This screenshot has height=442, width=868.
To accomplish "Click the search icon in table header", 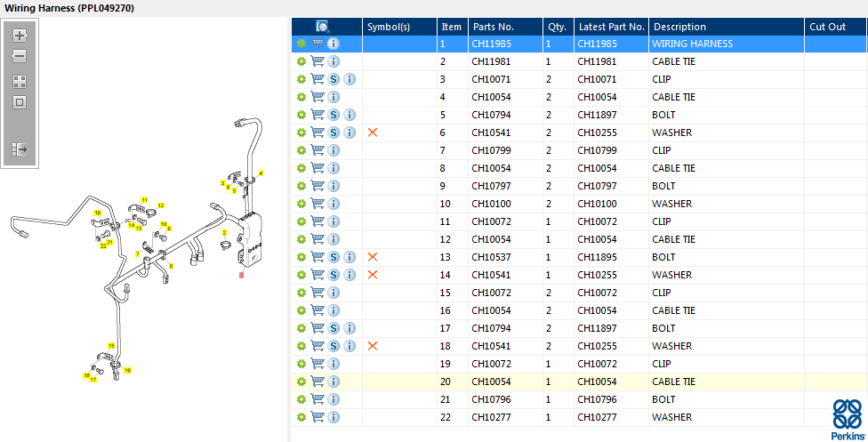I will click(x=323, y=27).
